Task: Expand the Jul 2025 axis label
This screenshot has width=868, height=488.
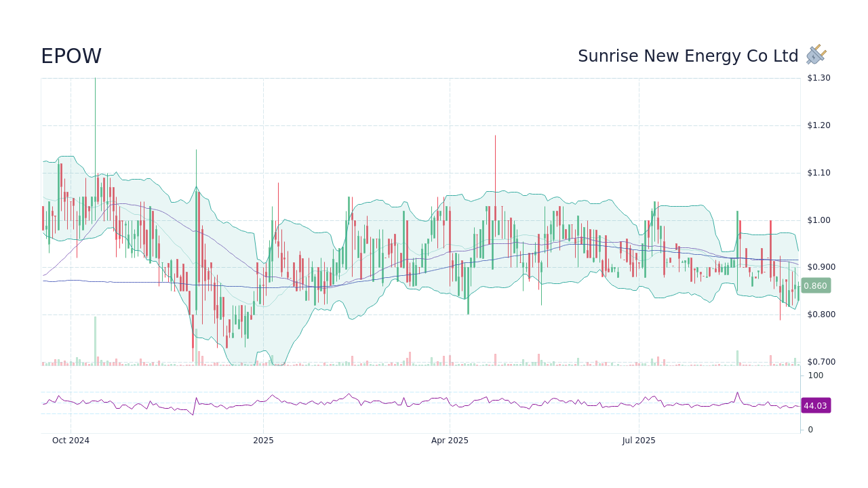Action: click(x=639, y=441)
